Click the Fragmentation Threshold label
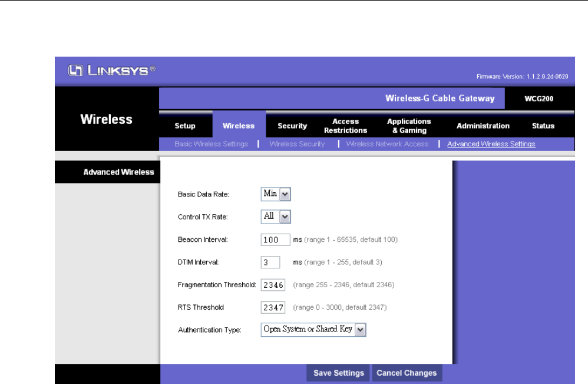588x384 pixels. [217, 284]
